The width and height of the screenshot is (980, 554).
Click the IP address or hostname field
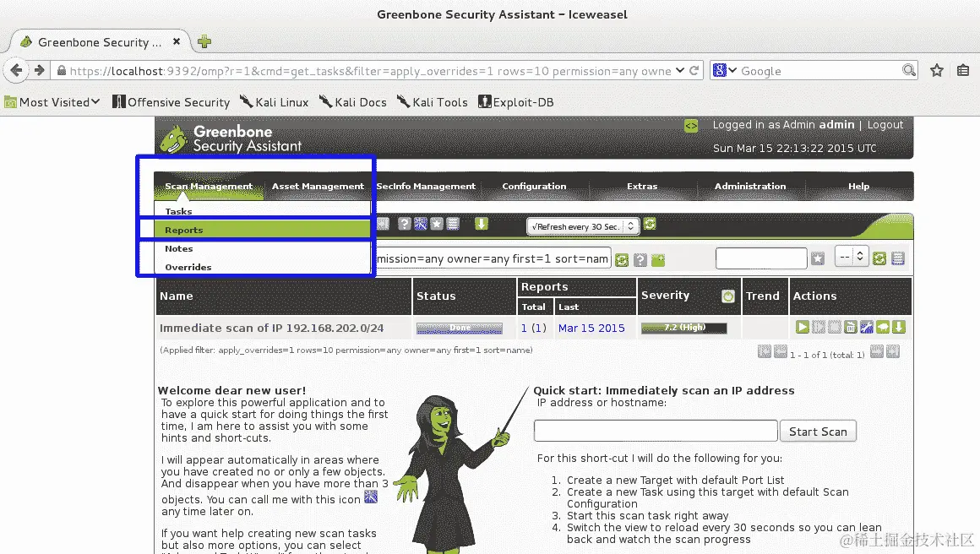pyautogui.click(x=656, y=431)
